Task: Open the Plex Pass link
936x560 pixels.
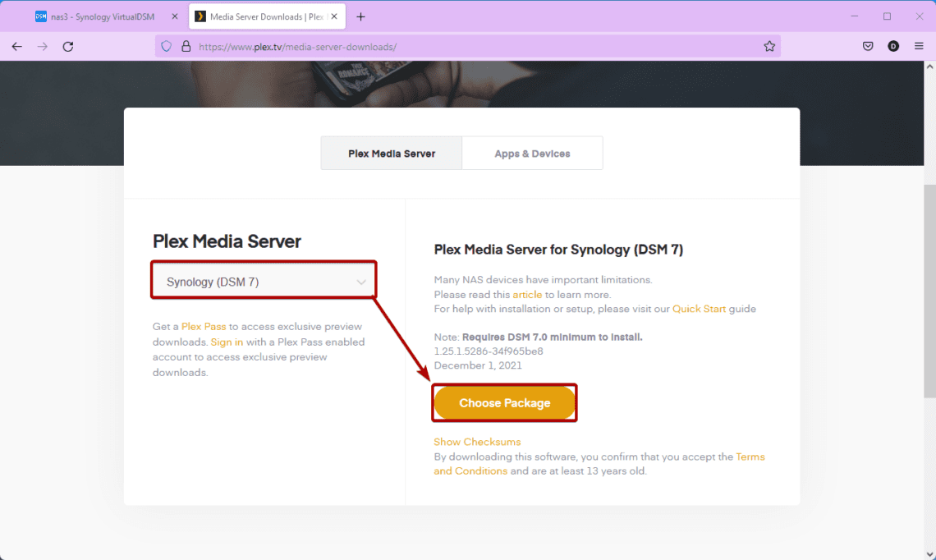Action: click(204, 327)
